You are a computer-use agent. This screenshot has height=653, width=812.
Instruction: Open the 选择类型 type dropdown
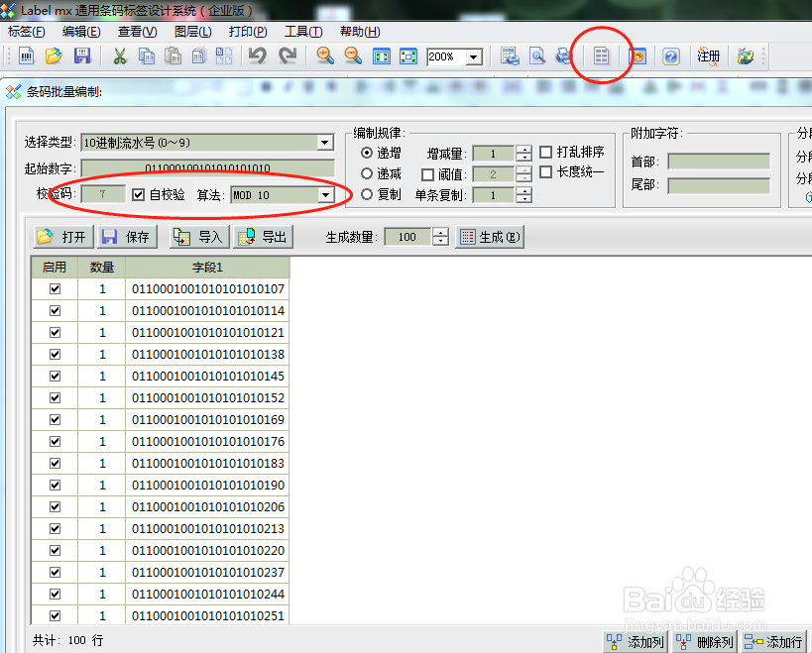[324, 143]
